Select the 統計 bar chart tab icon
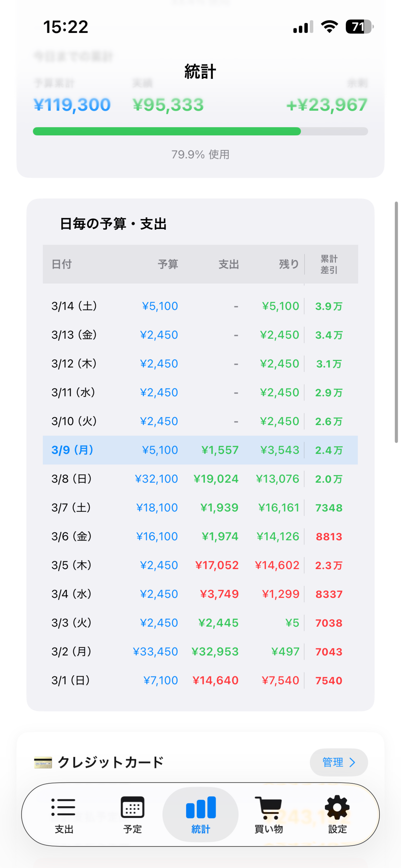The image size is (401, 868). [201, 807]
